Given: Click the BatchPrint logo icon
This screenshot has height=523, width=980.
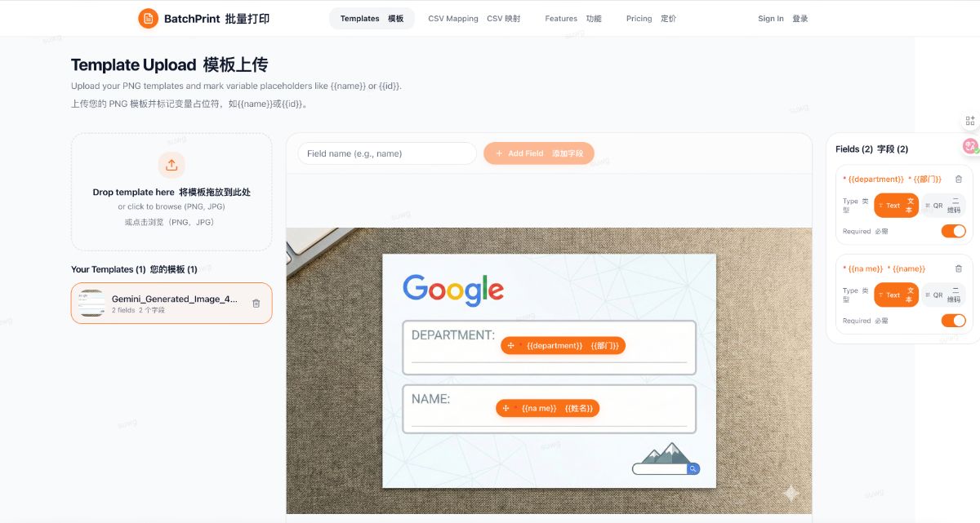Looking at the screenshot, I should tap(147, 18).
